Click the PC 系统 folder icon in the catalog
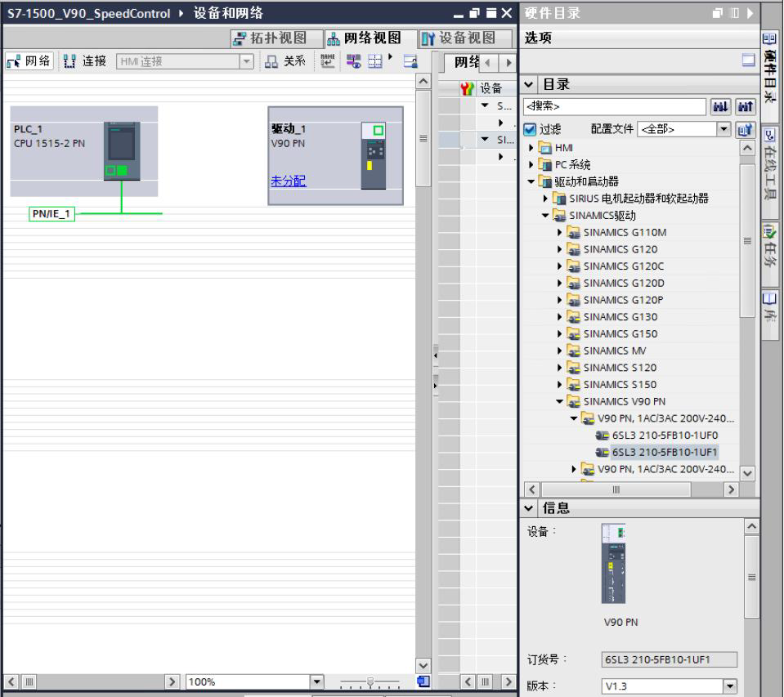The image size is (784, 697). pos(545,164)
